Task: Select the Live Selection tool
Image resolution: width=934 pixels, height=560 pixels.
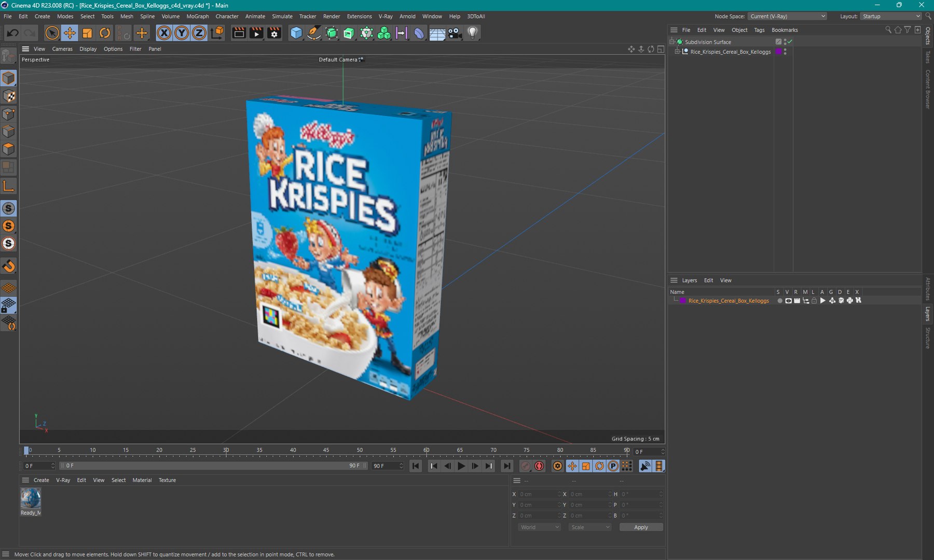Action: pos(52,33)
